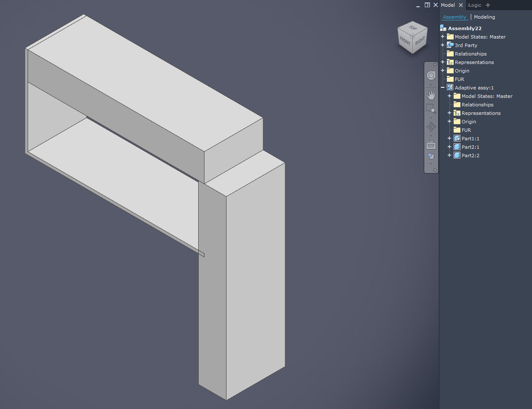The image size is (532, 409).
Task: Click the FRONT face of the ViewCube
Action: click(x=405, y=41)
